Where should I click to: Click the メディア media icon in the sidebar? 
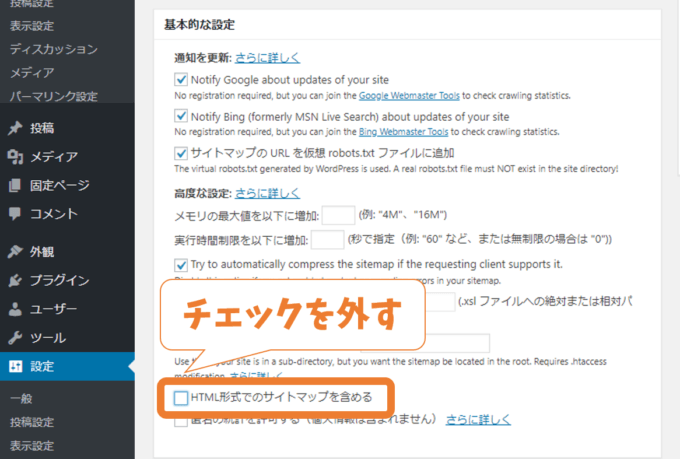[x=15, y=157]
